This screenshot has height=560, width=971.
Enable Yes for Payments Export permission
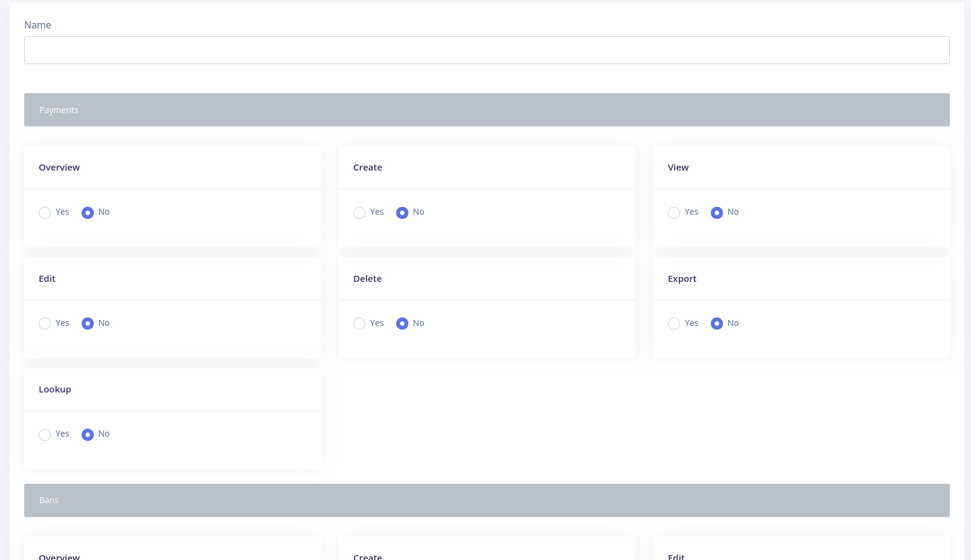click(674, 324)
